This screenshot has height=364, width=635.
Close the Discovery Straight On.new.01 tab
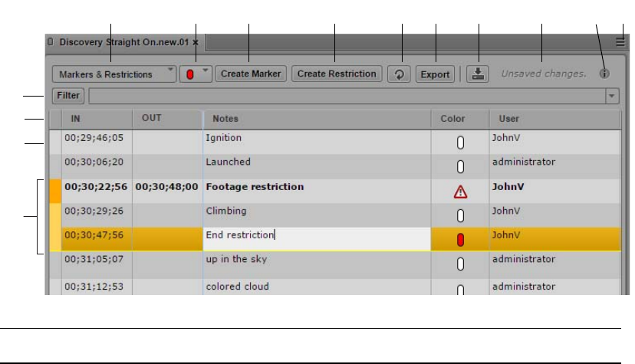click(x=196, y=42)
